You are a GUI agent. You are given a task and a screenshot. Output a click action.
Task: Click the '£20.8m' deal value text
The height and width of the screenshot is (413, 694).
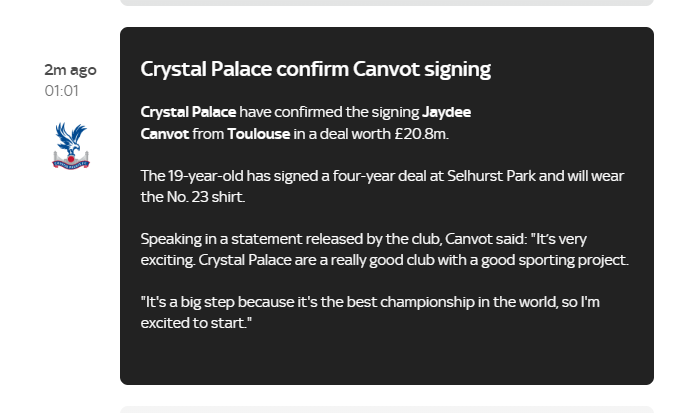421,134
